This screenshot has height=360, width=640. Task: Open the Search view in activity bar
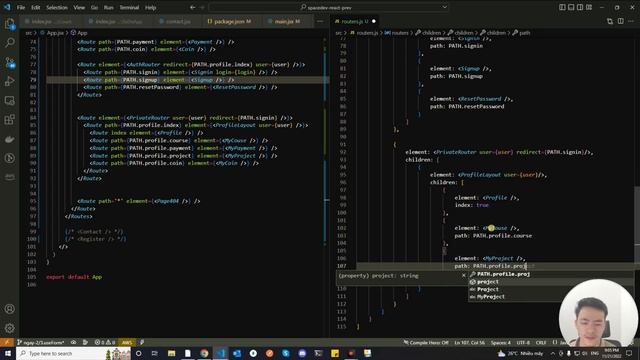coord(9,42)
